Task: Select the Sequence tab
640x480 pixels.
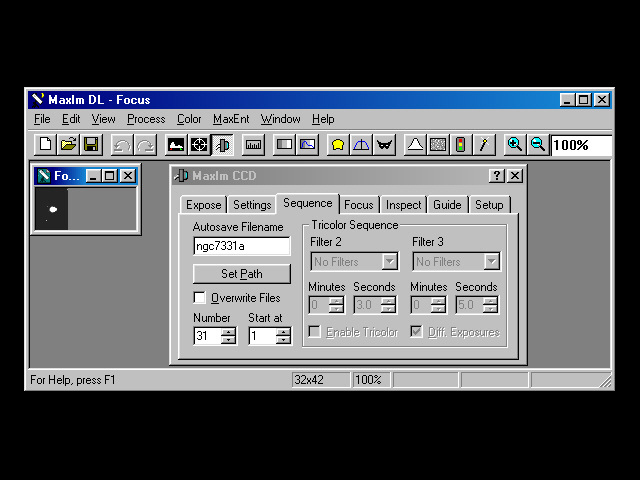Action: (308, 203)
